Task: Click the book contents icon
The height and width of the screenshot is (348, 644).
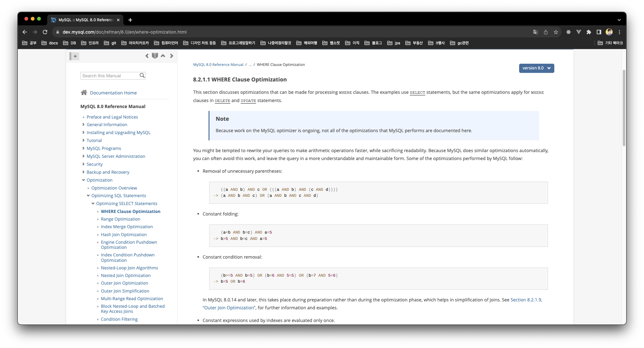Action: (x=155, y=56)
